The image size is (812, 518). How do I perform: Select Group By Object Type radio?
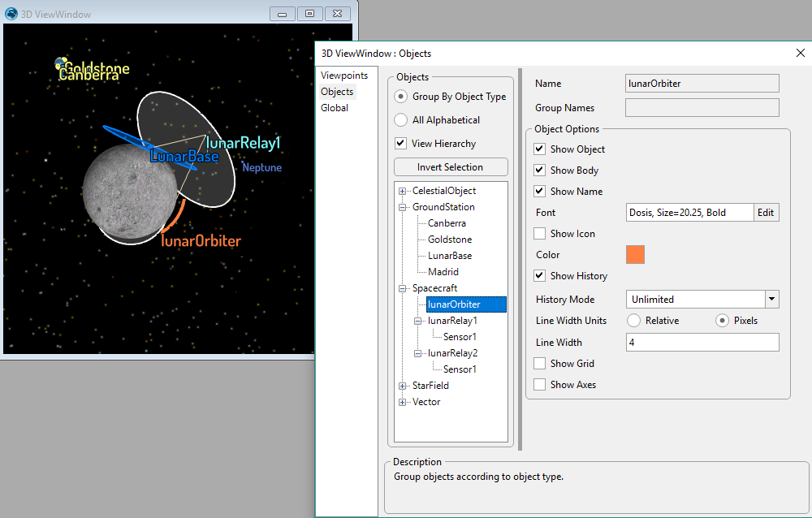point(401,97)
